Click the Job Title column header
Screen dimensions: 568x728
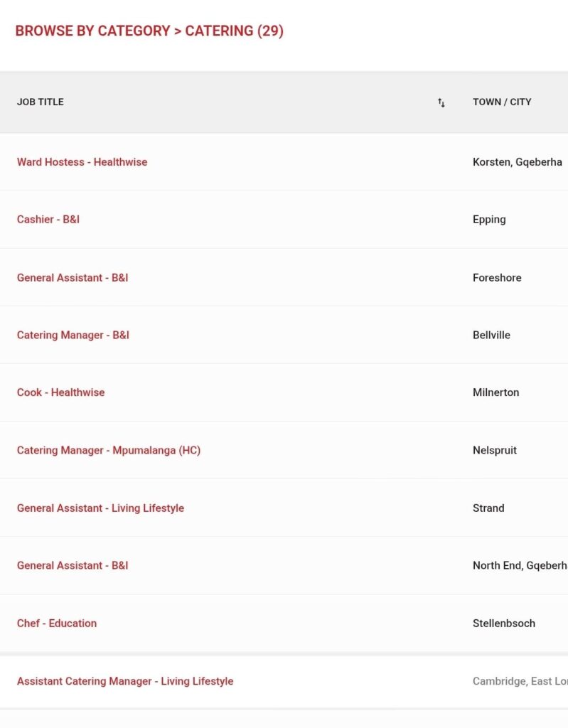tap(41, 102)
